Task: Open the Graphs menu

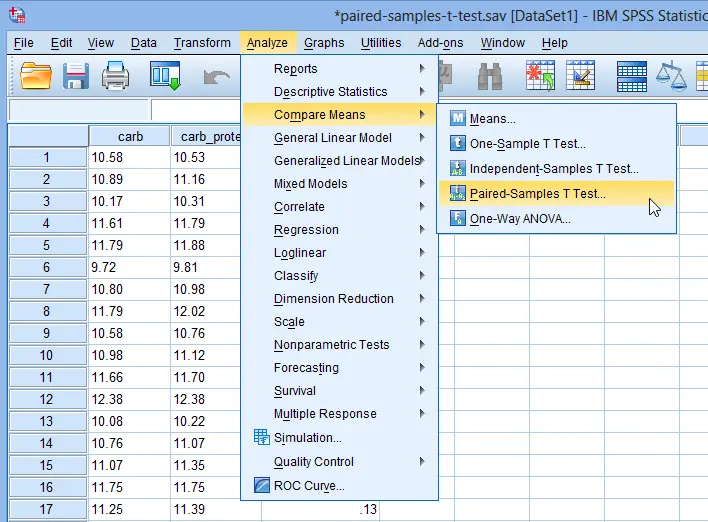Action: [x=324, y=43]
